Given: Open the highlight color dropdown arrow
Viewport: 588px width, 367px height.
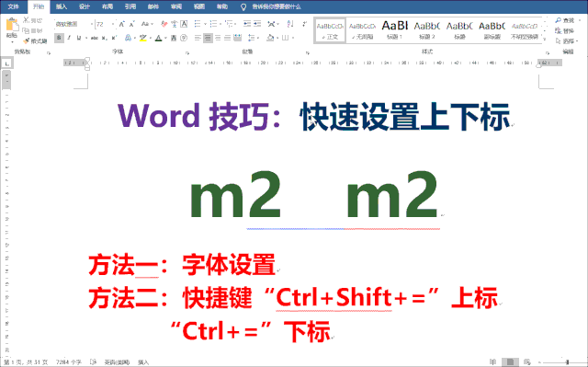Looking at the screenshot, I should click(x=151, y=38).
